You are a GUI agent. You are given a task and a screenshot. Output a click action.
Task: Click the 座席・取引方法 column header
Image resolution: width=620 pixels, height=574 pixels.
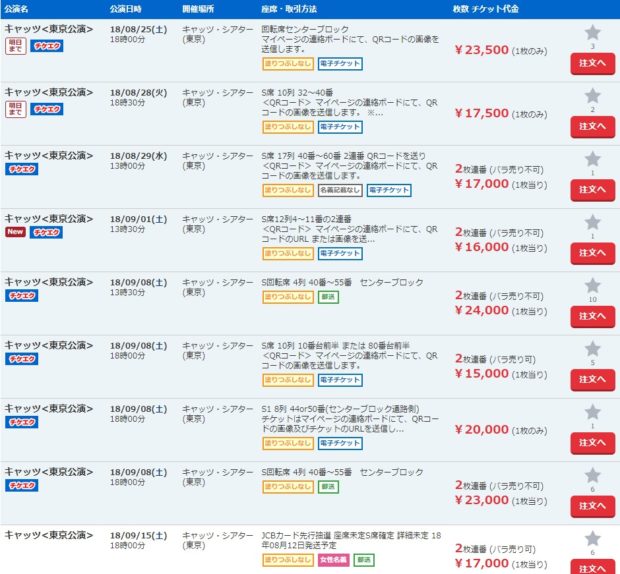tap(289, 9)
